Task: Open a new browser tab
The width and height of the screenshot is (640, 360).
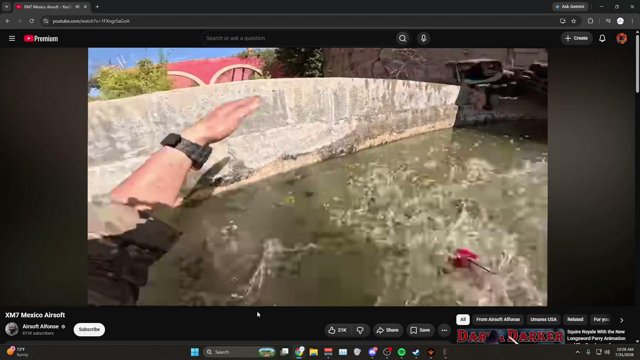Action: (x=97, y=7)
